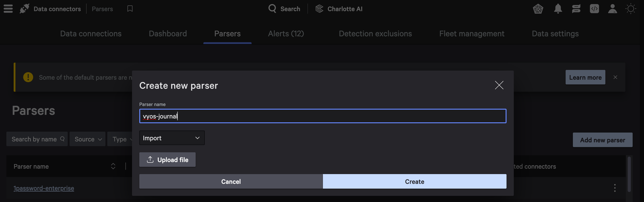This screenshot has height=202, width=644.
Task: Close the Create new parser dialog
Action: pos(499,85)
